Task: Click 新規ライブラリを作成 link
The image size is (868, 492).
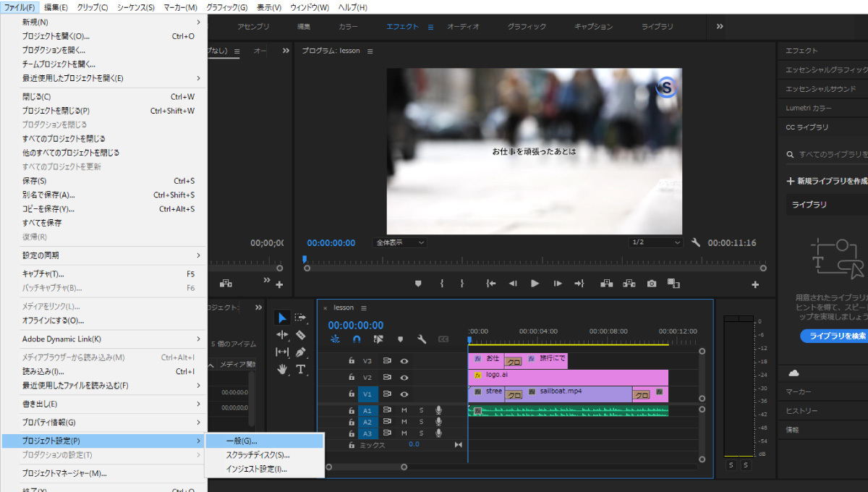Action: click(827, 181)
